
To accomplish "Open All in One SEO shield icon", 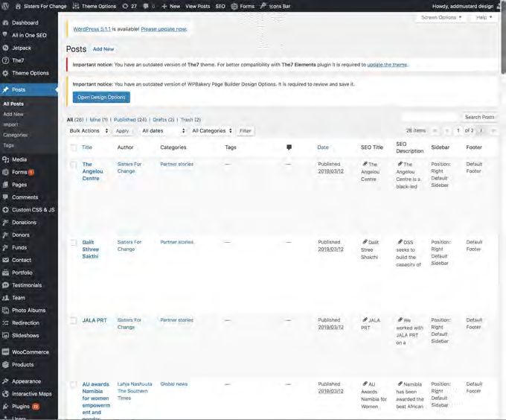I will (x=5, y=35).
